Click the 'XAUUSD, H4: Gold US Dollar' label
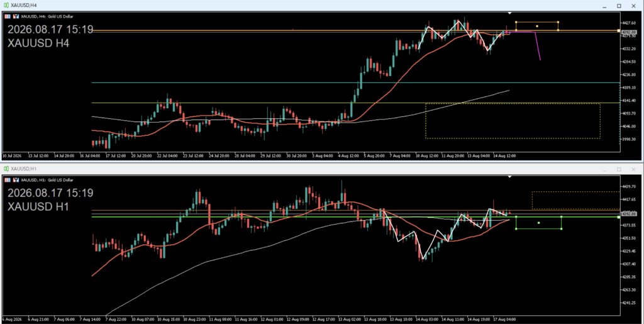 click(47, 16)
